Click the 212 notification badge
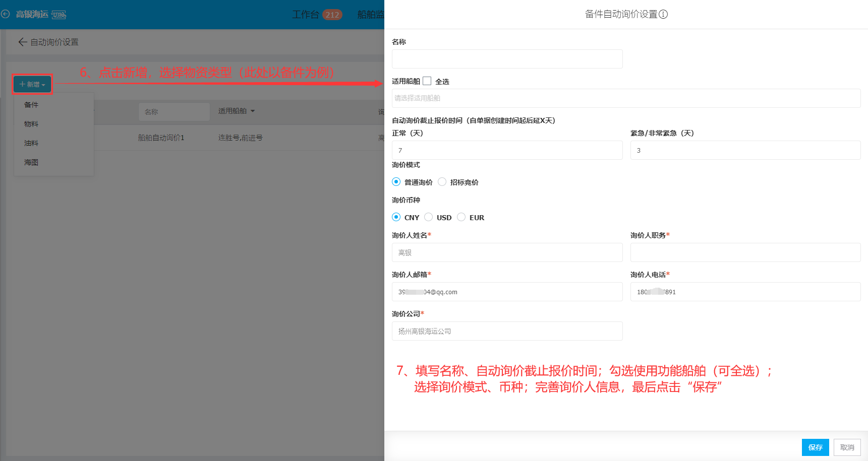 pyautogui.click(x=332, y=15)
